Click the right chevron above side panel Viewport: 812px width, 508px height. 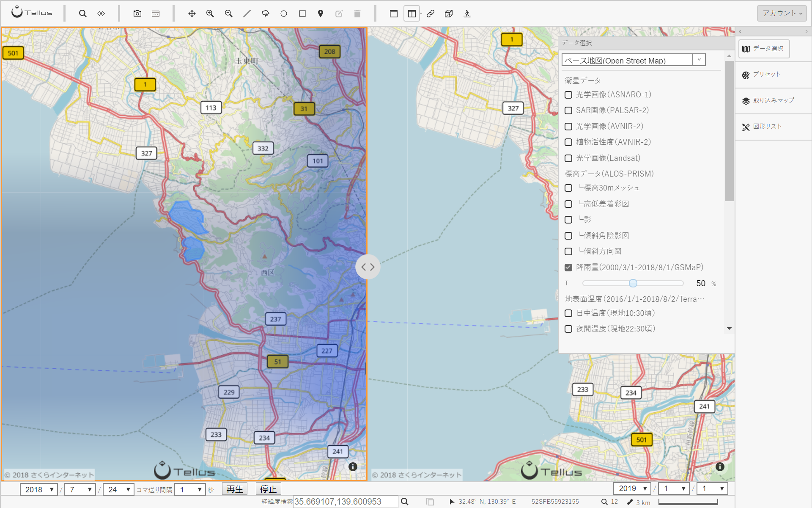pos(807,31)
